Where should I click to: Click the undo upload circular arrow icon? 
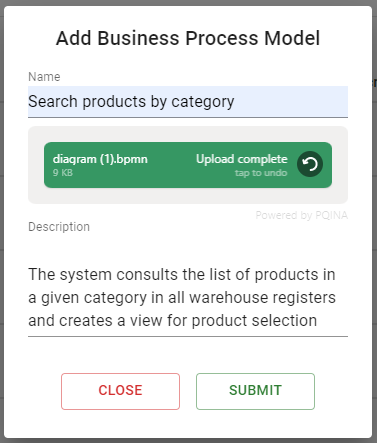(x=310, y=164)
